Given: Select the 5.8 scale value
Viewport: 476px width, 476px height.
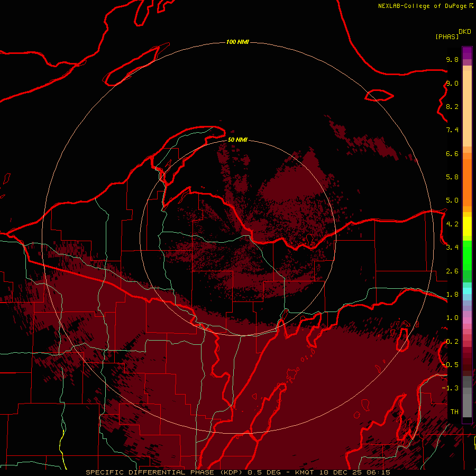Looking at the screenshot, I should click(452, 177).
